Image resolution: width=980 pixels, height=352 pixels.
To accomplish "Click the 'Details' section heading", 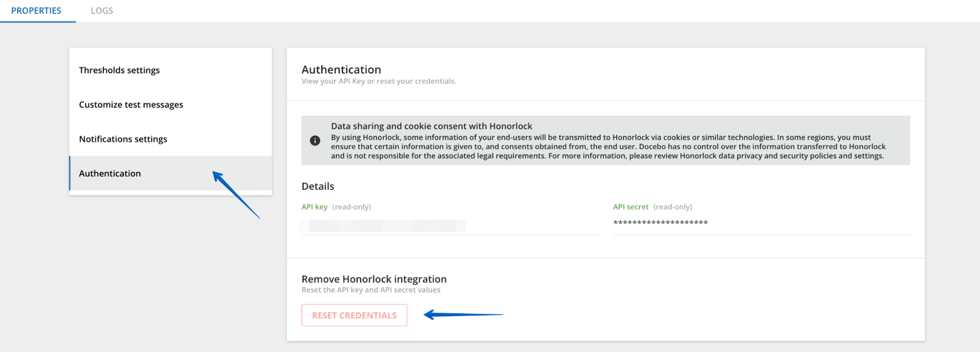I will (x=318, y=186).
